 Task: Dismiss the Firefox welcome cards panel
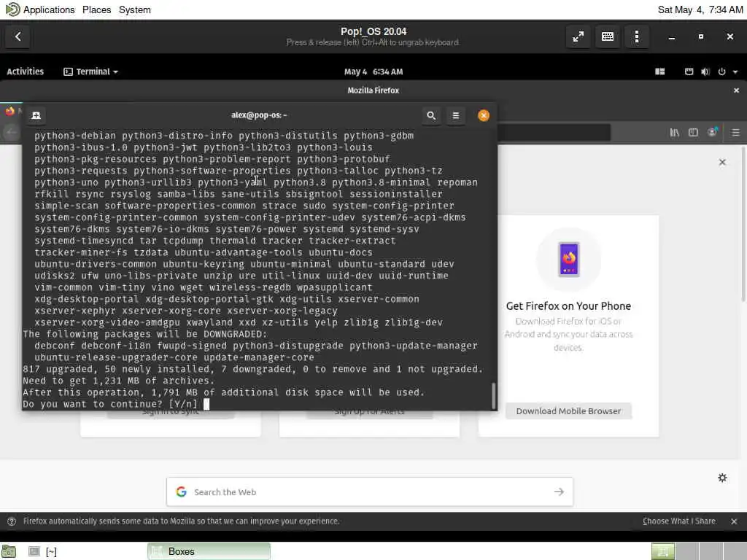click(722, 163)
